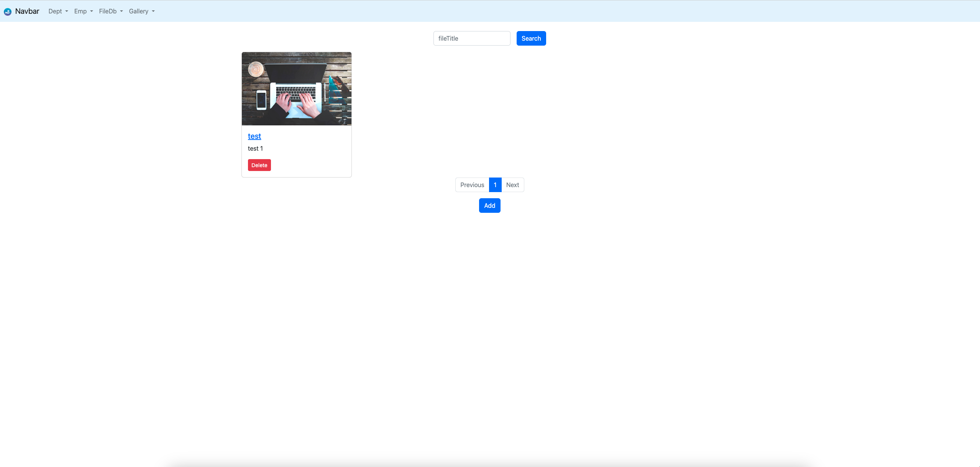
Task: Go to the Next page
Action: click(512, 185)
